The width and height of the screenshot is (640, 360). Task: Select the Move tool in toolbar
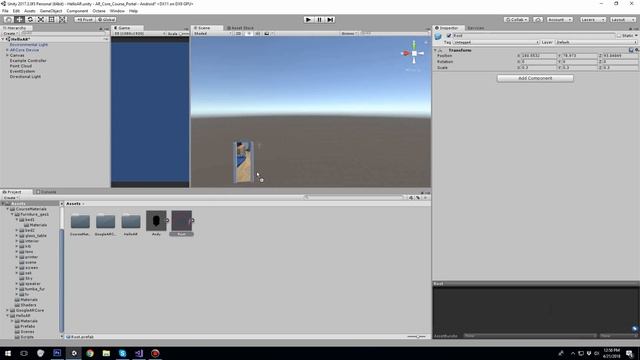point(19,20)
